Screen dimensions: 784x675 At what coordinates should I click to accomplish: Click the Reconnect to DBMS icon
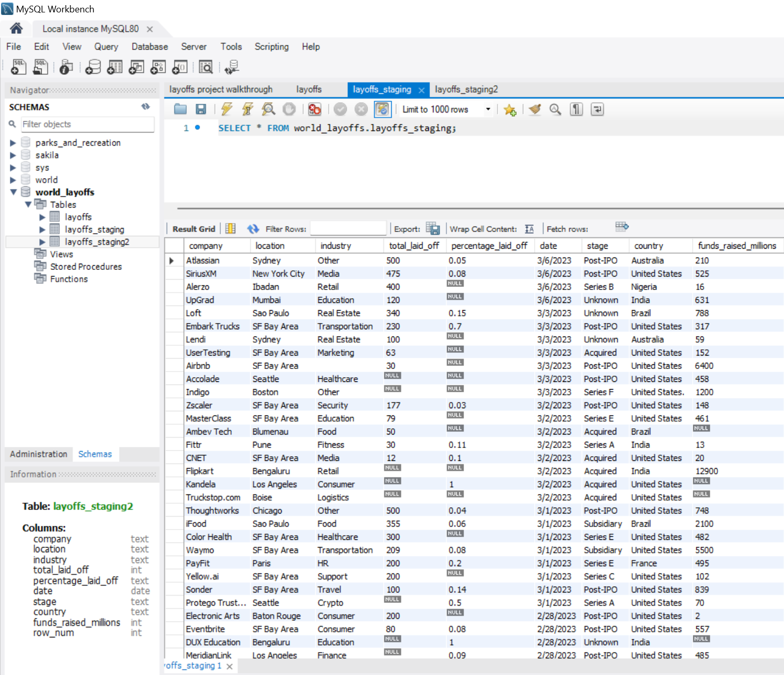pos(232,67)
